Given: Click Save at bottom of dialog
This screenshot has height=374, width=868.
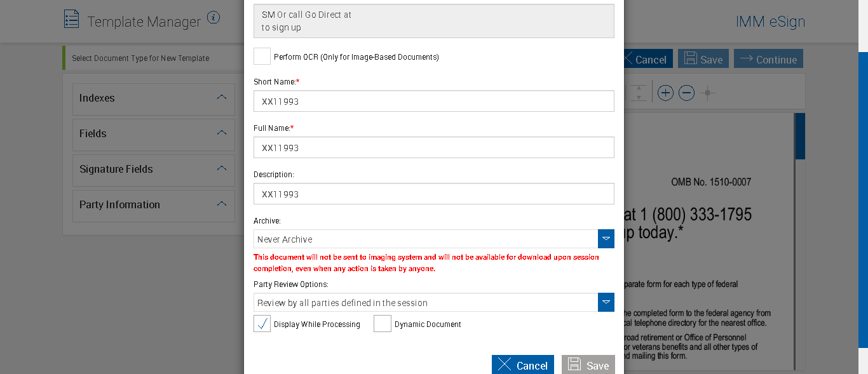Looking at the screenshot, I should click(588, 364).
